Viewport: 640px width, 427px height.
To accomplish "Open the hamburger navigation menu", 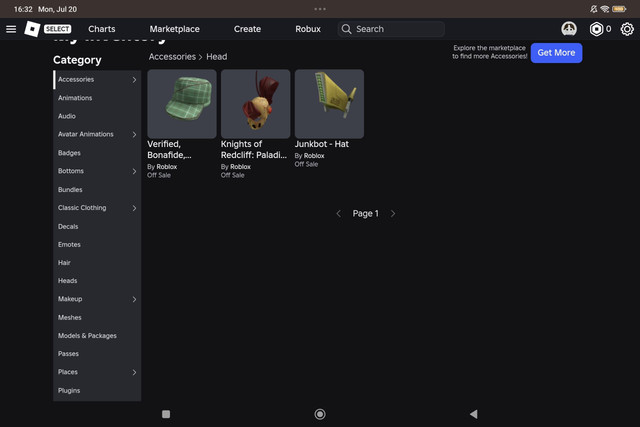I will click(x=11, y=29).
